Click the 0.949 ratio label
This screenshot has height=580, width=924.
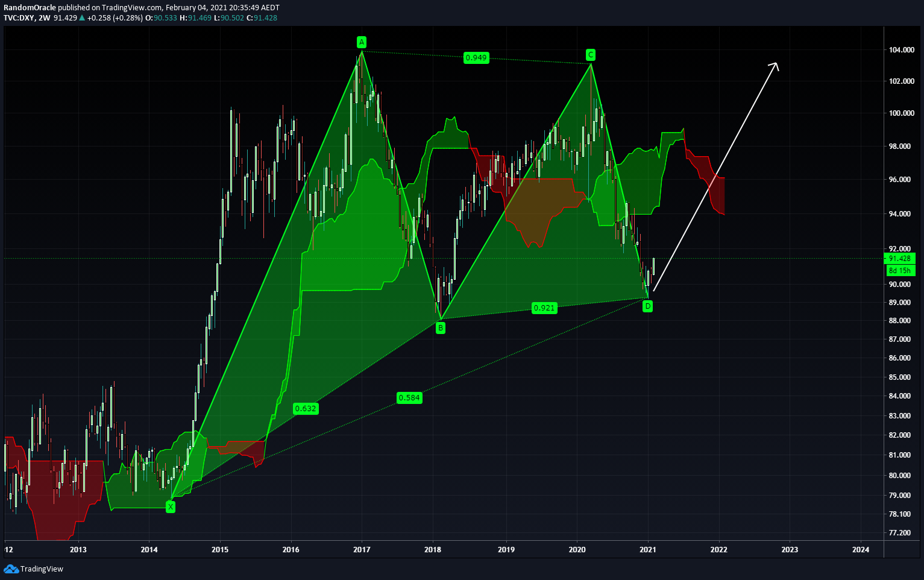[x=476, y=58]
